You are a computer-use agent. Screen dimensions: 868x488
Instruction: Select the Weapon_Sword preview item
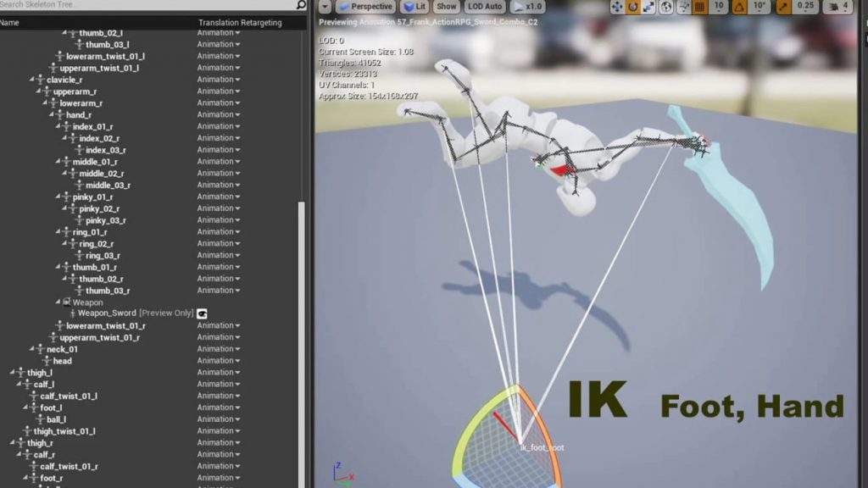[x=135, y=313]
